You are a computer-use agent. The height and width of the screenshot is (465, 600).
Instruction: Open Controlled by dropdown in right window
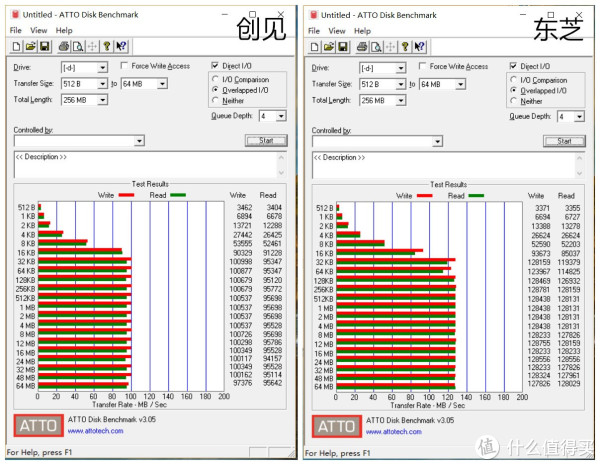(x=437, y=142)
